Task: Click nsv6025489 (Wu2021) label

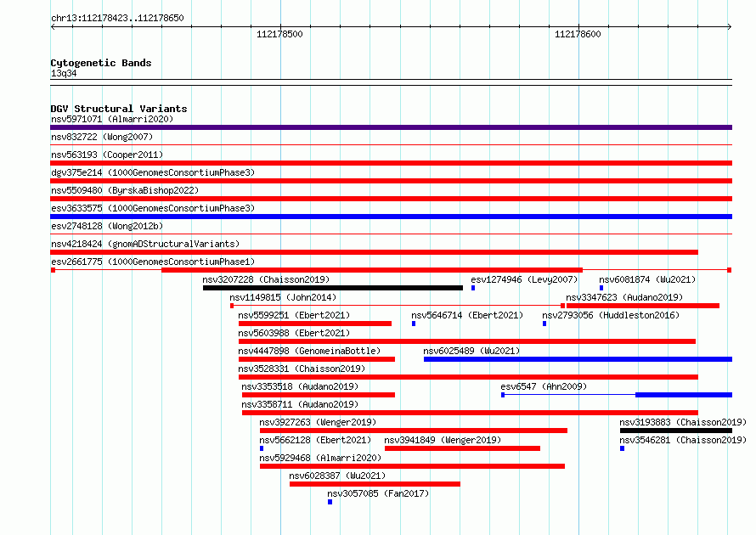Action: click(x=471, y=351)
